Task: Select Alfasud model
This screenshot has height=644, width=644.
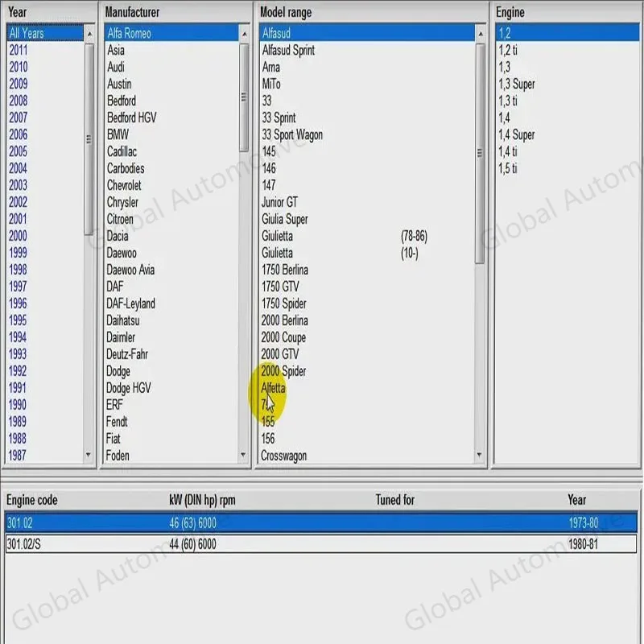Action: 367,33
